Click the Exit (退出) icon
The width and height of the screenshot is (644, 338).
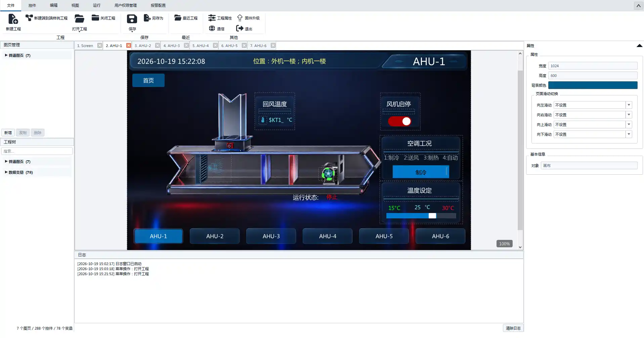(240, 29)
